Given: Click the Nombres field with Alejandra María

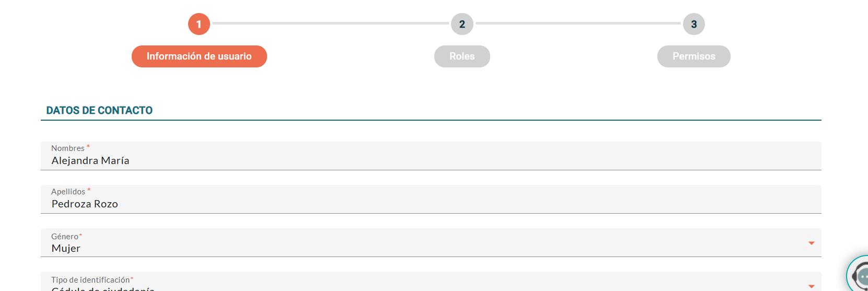Looking at the screenshot, I should point(418,157).
